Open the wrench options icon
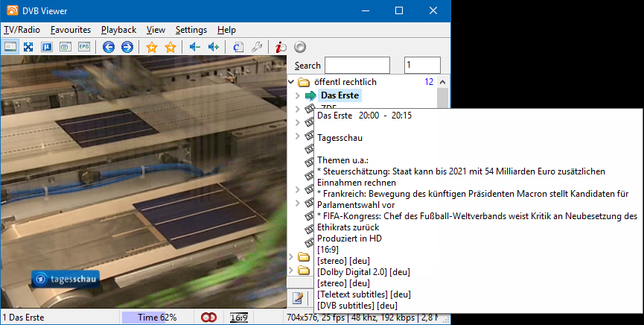Viewport: 644px width, 325px height. 256,47
